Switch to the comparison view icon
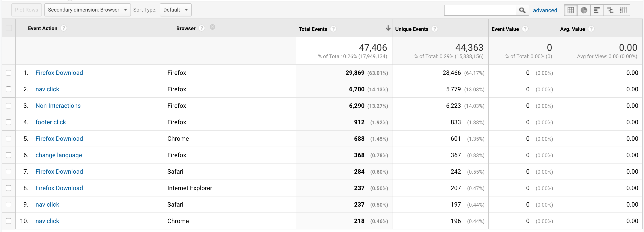The height and width of the screenshot is (232, 644). (x=610, y=10)
